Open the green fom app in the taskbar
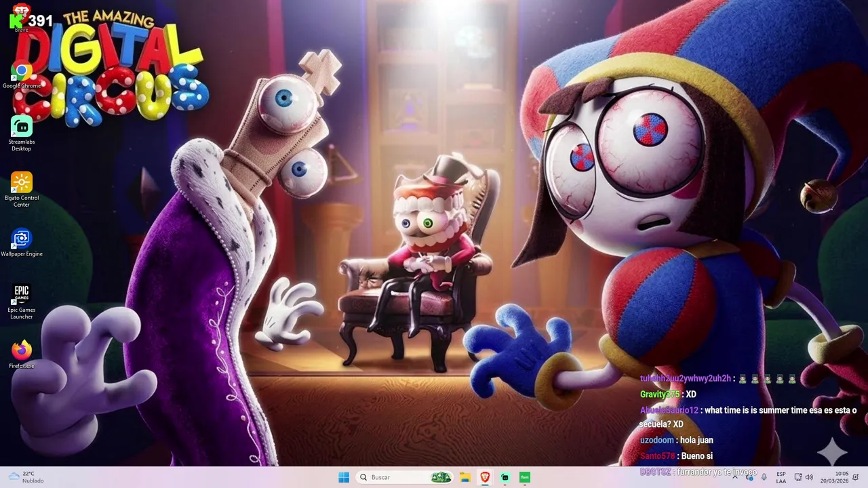 coord(524,477)
